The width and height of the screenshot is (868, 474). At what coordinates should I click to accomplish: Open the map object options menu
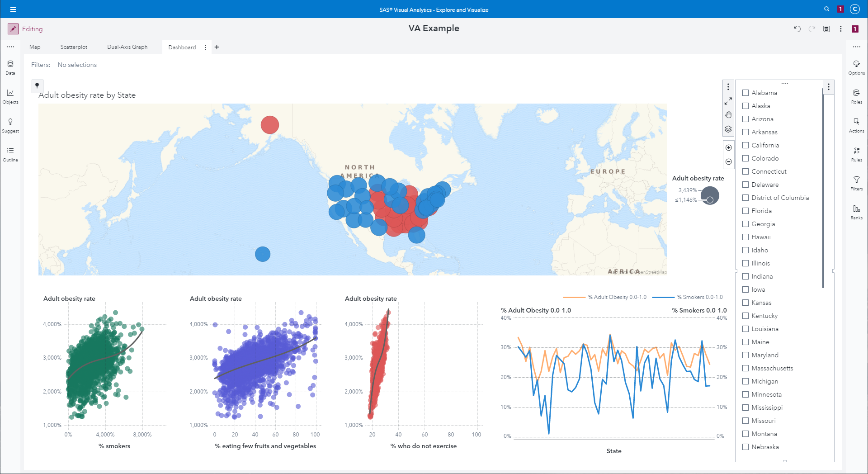(728, 87)
